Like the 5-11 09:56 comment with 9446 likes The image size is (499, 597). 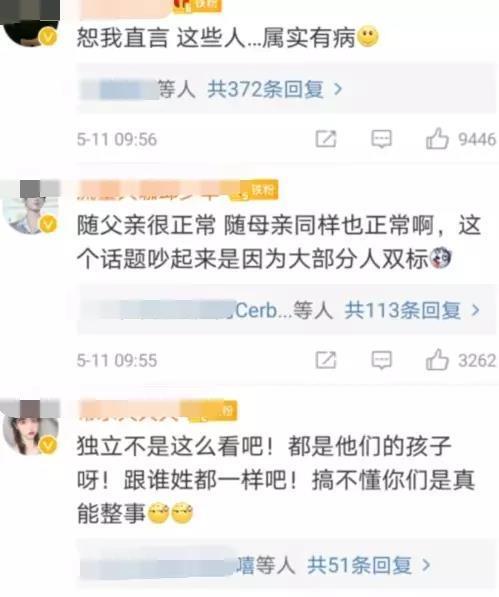(x=437, y=139)
